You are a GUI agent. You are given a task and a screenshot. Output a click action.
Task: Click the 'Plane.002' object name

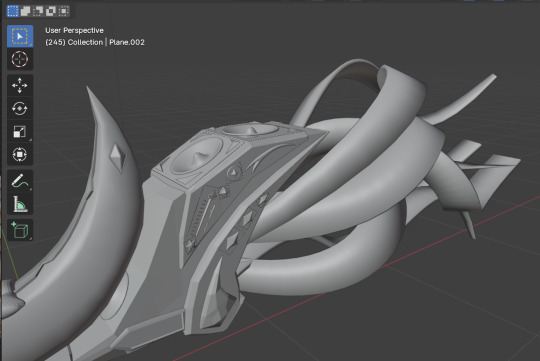point(127,42)
